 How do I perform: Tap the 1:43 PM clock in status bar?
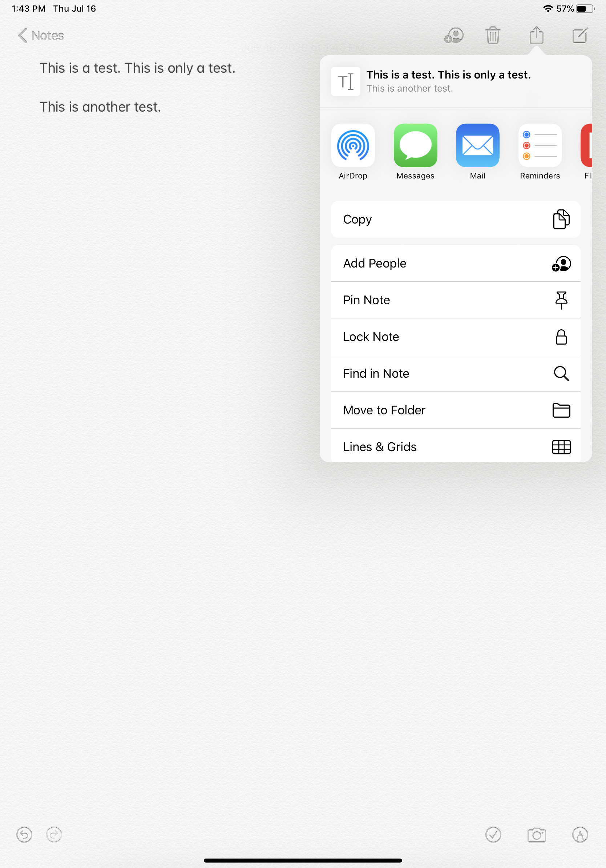point(29,8)
